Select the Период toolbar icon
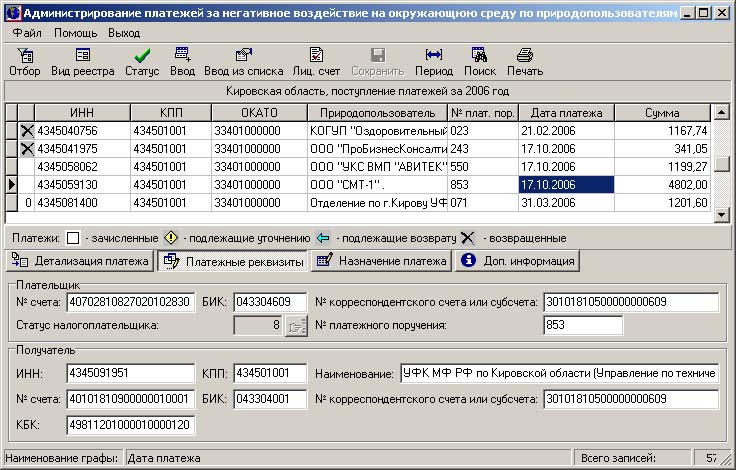 pos(433,61)
